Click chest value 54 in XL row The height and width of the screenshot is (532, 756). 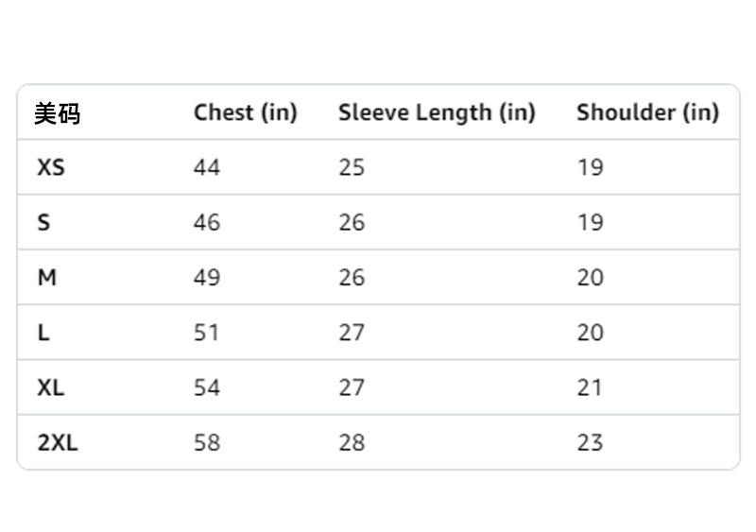(207, 387)
